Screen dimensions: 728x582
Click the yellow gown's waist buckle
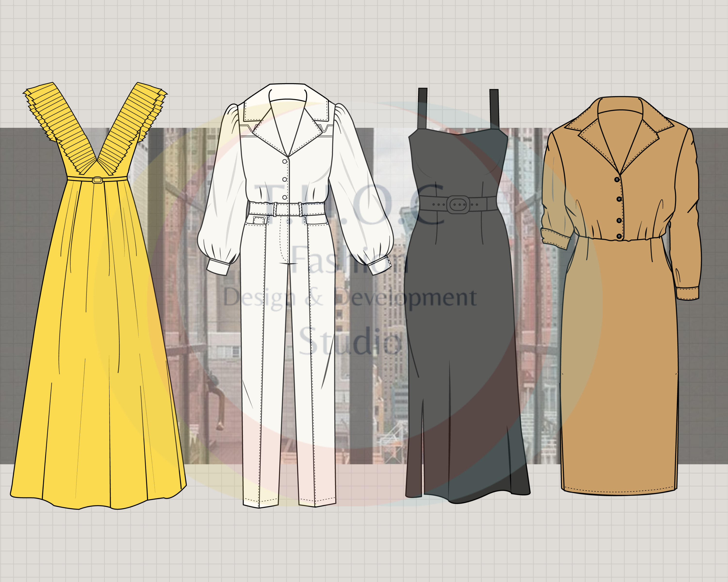[97, 180]
